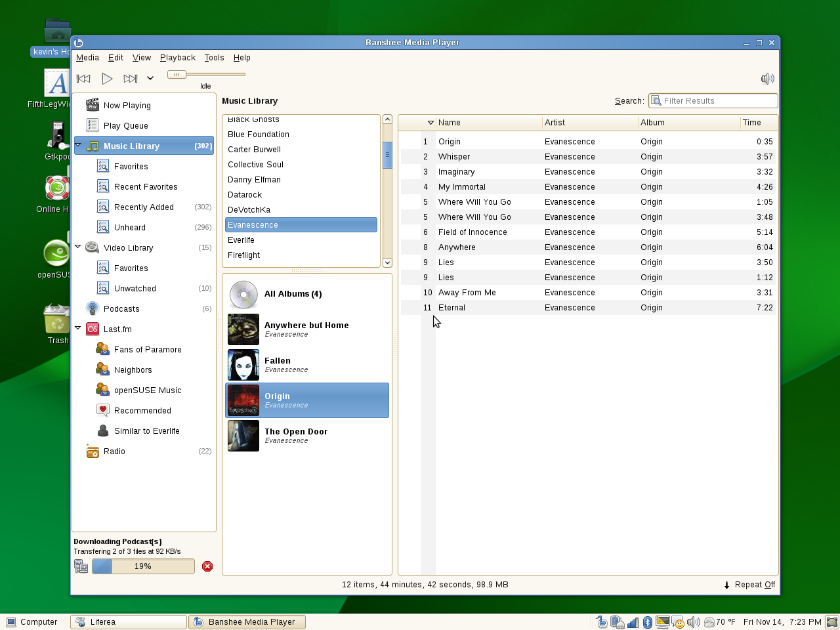The height and width of the screenshot is (630, 840).
Task: Open the View menu
Action: click(x=142, y=58)
